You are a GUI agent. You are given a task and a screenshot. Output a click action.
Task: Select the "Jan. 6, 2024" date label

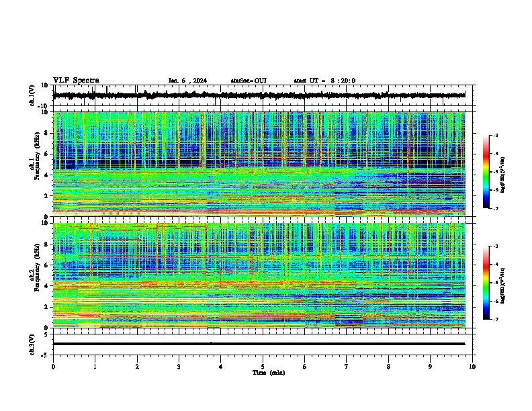187,81
